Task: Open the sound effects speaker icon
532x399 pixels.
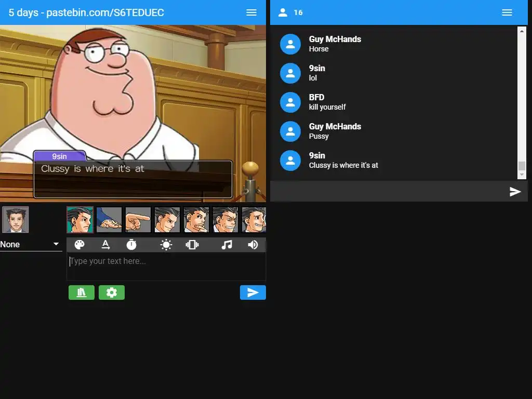Action: (253, 245)
